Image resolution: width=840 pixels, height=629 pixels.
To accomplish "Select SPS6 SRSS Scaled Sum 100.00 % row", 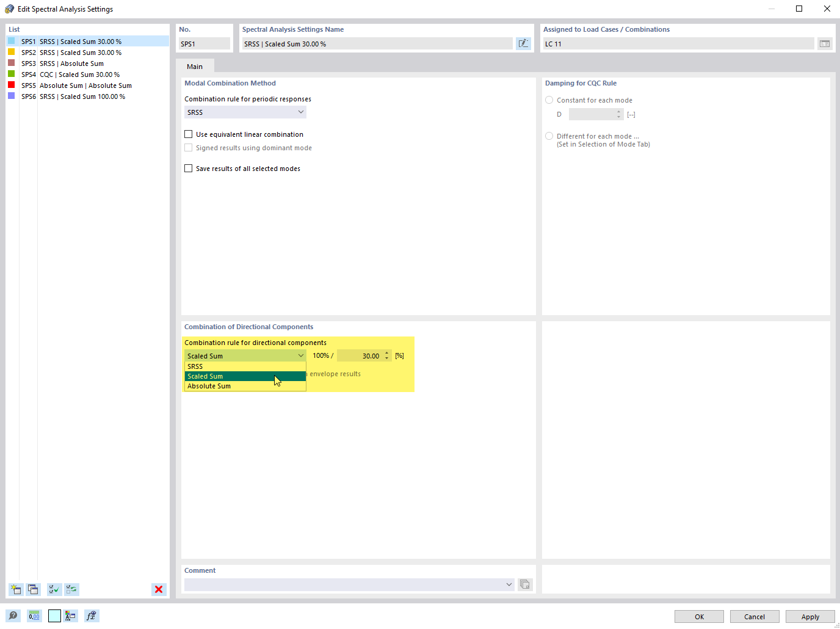I will (x=87, y=96).
